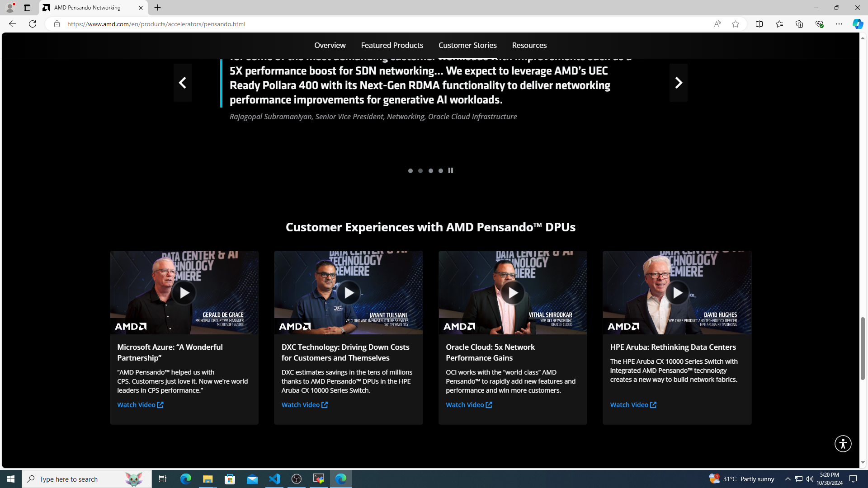Open a new browser tab

157,8
